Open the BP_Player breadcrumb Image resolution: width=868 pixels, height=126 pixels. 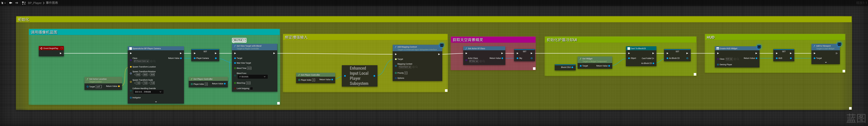coord(35,3)
